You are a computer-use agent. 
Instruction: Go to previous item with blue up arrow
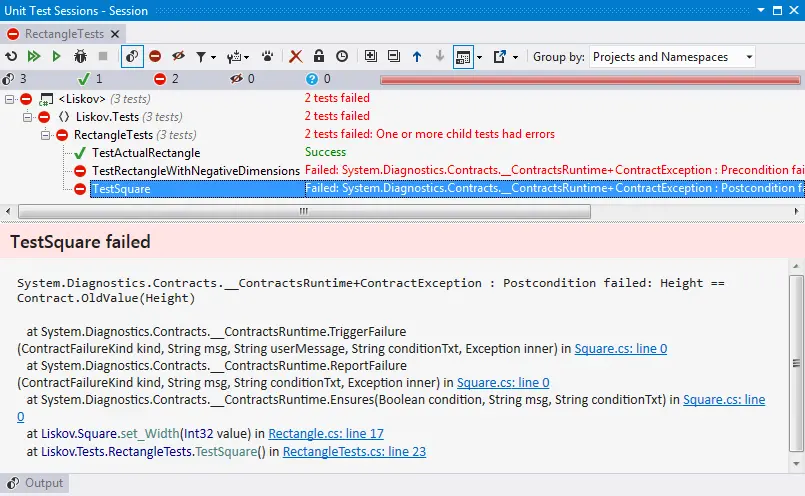417,56
